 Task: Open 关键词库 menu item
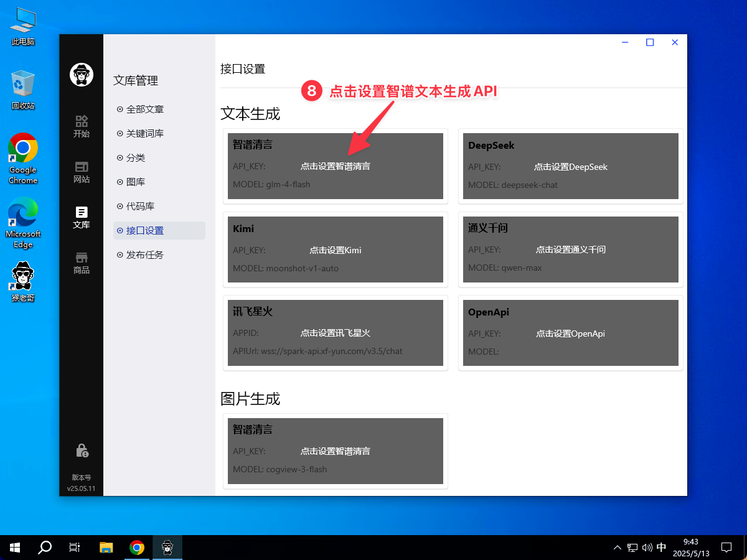tap(159, 134)
